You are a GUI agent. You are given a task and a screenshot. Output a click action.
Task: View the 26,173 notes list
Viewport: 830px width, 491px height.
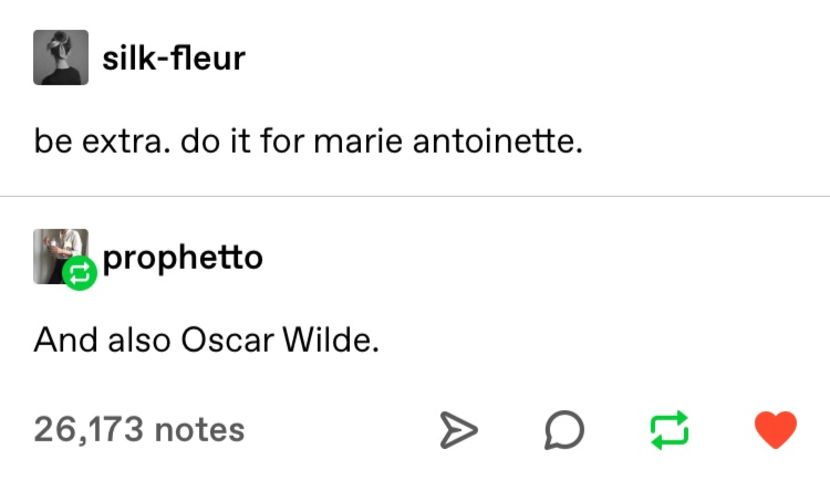click(139, 429)
